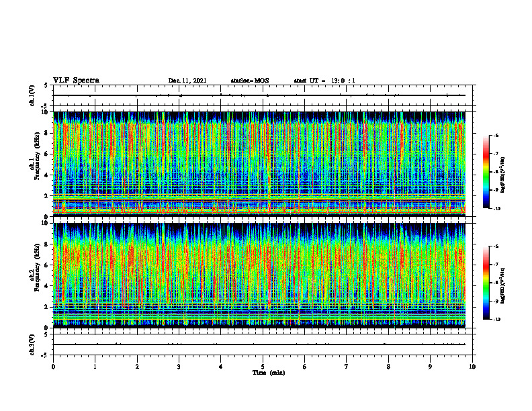Click ch.2 frequency tick label "8"
The height and width of the screenshot is (411, 532).
[x=47, y=244]
